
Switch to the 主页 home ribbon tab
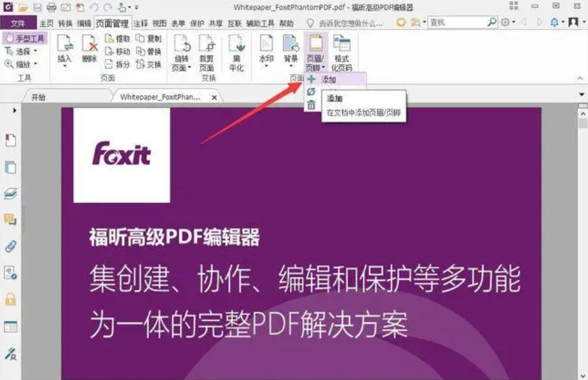[x=47, y=23]
